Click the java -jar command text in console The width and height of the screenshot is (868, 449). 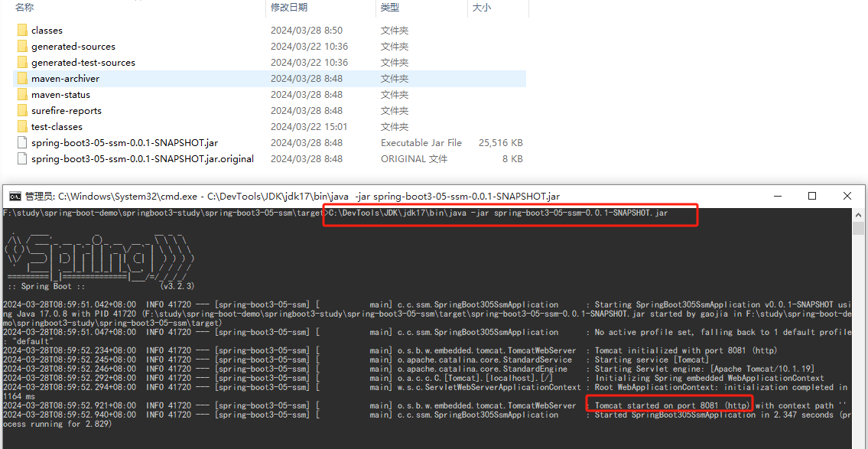(x=498, y=213)
